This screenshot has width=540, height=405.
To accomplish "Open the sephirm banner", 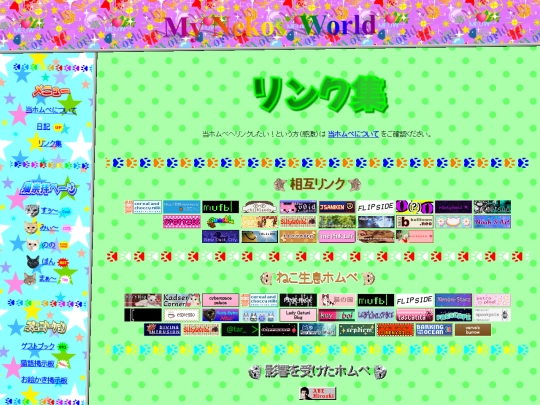I will pos(356,330).
